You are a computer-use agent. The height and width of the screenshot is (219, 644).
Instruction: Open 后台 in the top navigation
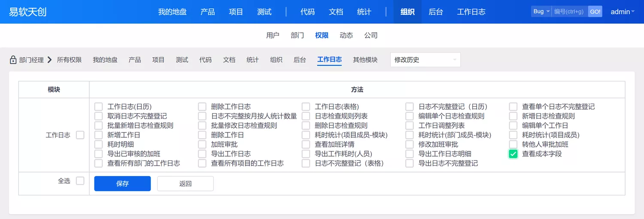click(435, 12)
